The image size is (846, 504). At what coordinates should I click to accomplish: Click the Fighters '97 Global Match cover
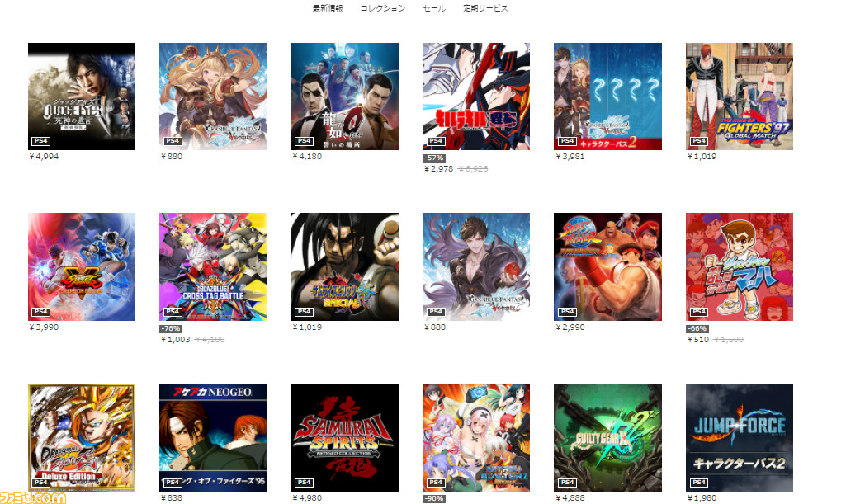pyautogui.click(x=740, y=97)
